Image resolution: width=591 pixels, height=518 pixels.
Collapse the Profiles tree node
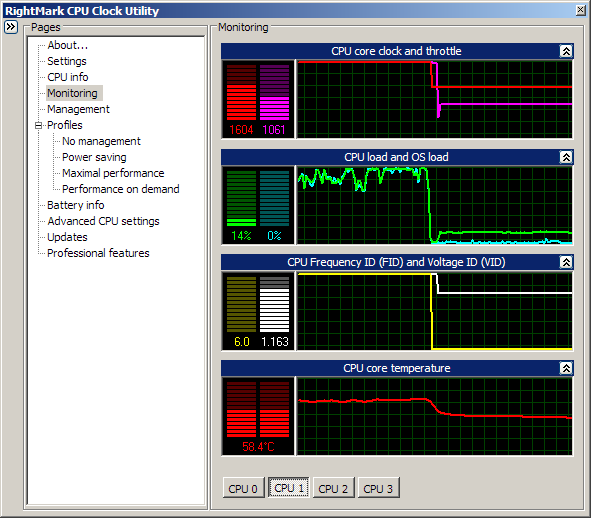[38, 125]
